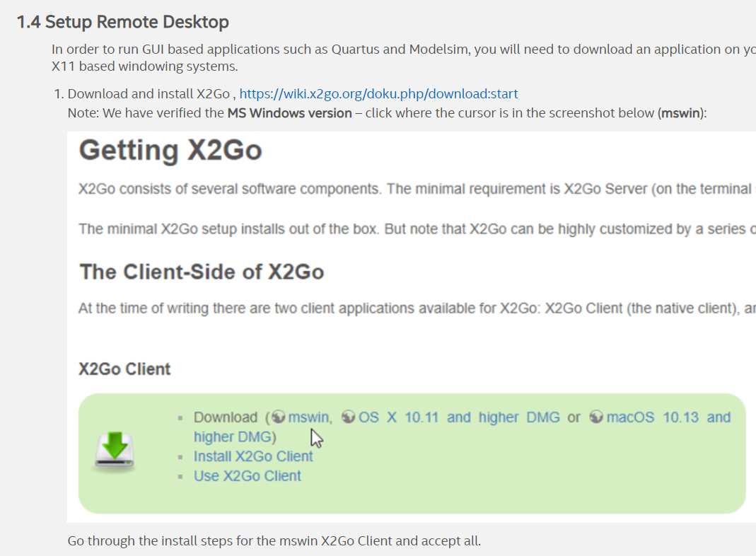Open the Install X2Go Client link

(x=253, y=456)
